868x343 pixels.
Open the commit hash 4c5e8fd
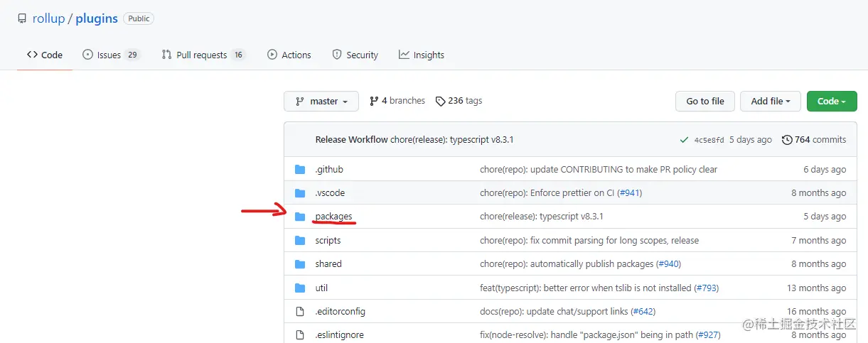point(709,140)
